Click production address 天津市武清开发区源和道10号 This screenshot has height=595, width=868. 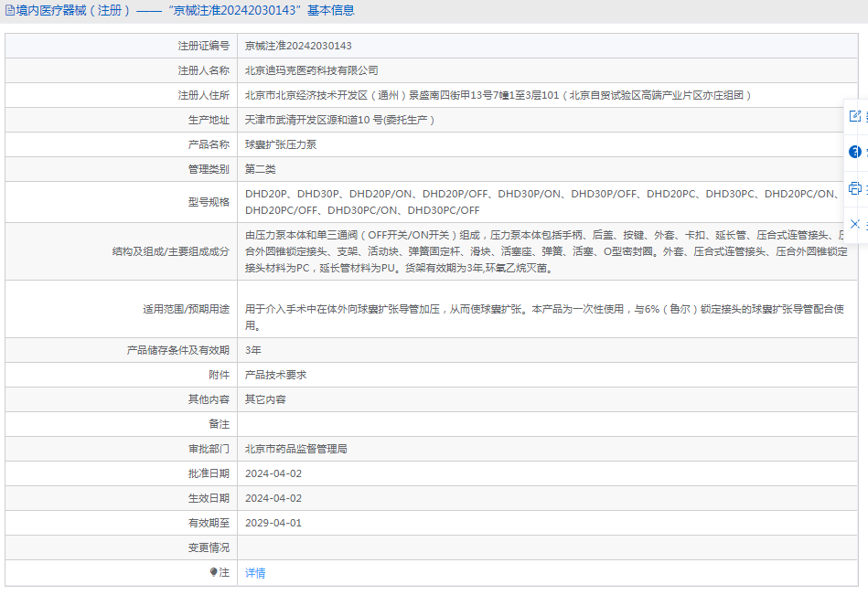point(340,120)
